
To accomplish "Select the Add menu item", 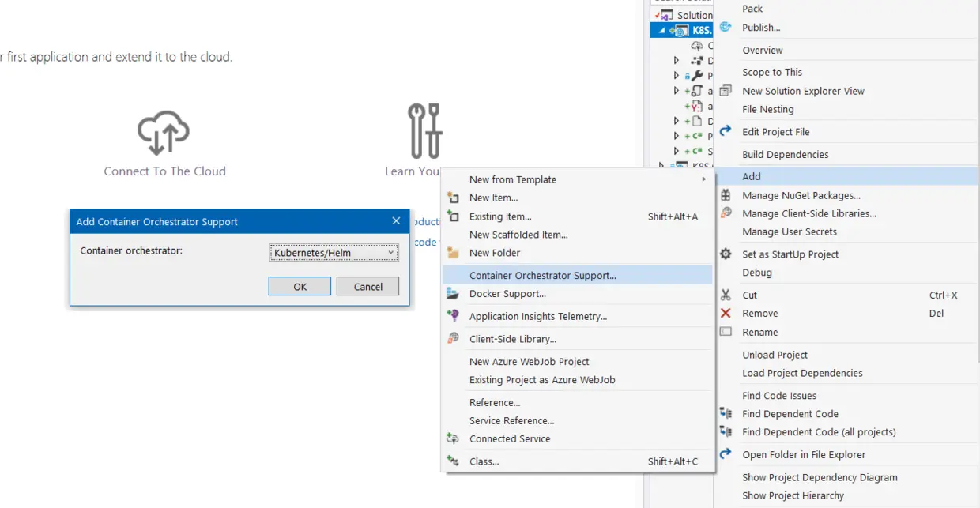I will click(846, 176).
